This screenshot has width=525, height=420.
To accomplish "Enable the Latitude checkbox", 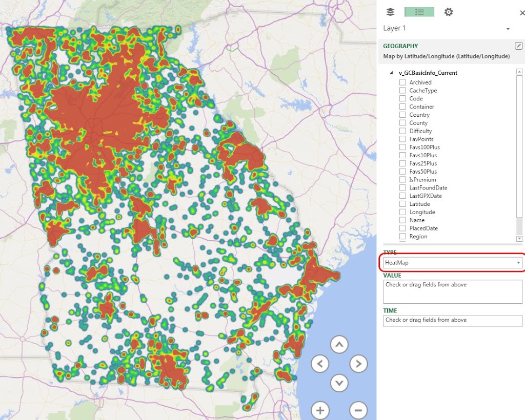I will [402, 204].
